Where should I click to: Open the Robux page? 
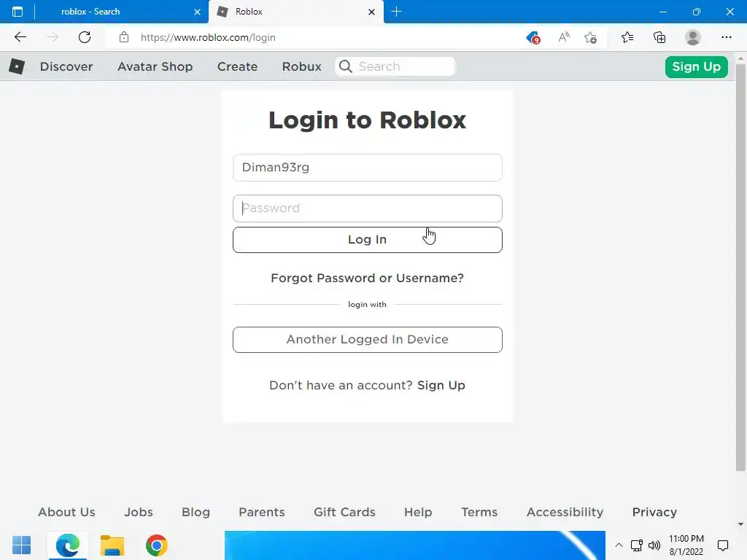pos(301,66)
